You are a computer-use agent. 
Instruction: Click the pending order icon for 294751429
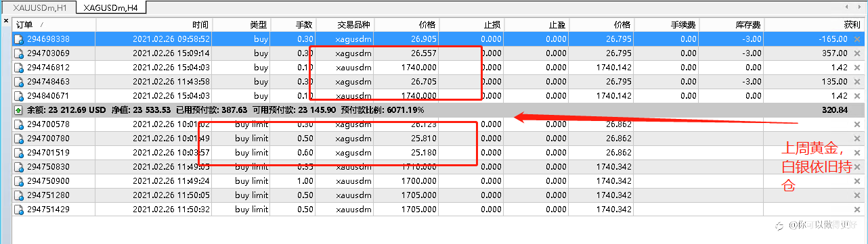19,210
